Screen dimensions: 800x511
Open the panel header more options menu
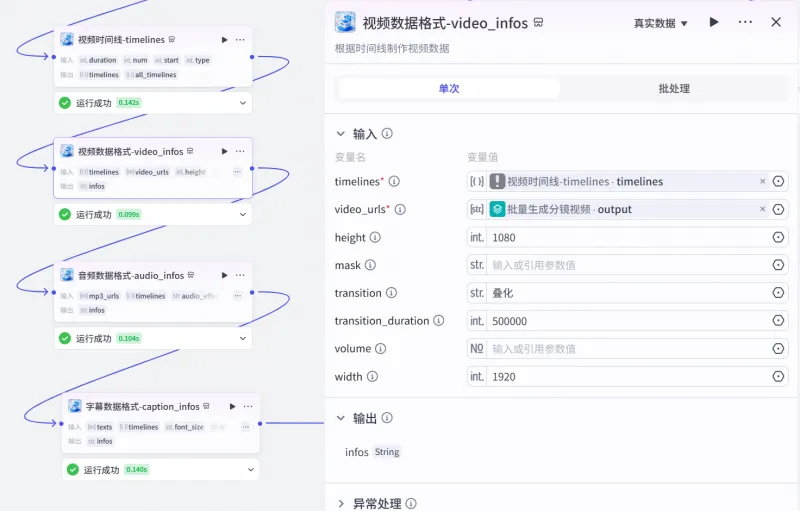(745, 22)
